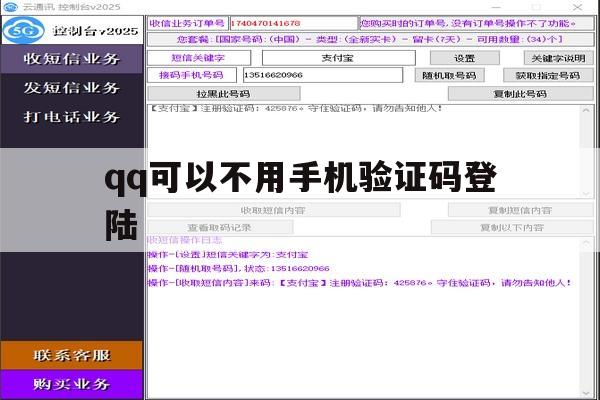Click the app icon in the title bar
This screenshot has height=400, width=600.
pos(11,7)
